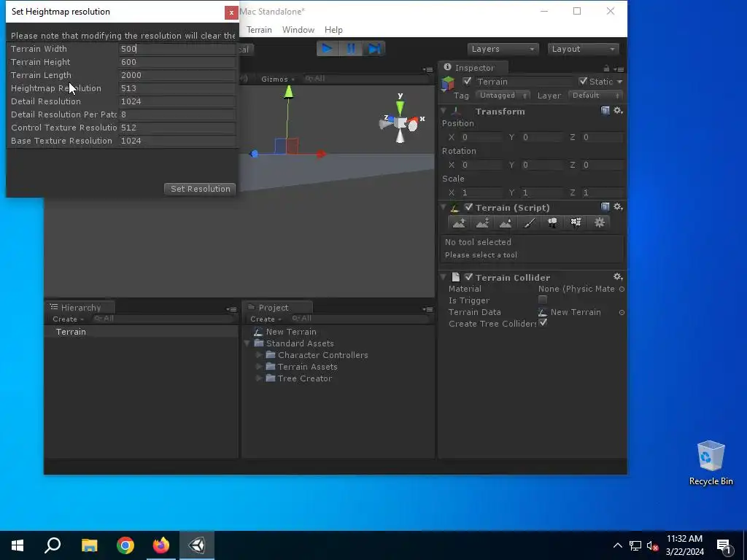Enable the Is Trigger checkbox
Viewport: 747px width, 560px height.
click(543, 300)
